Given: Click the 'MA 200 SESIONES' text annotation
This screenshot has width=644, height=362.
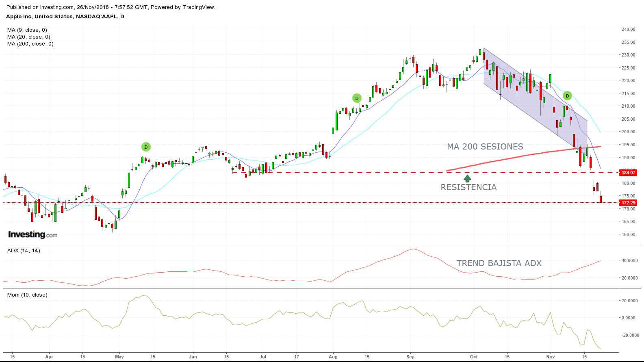Looking at the screenshot, I should tap(485, 147).
